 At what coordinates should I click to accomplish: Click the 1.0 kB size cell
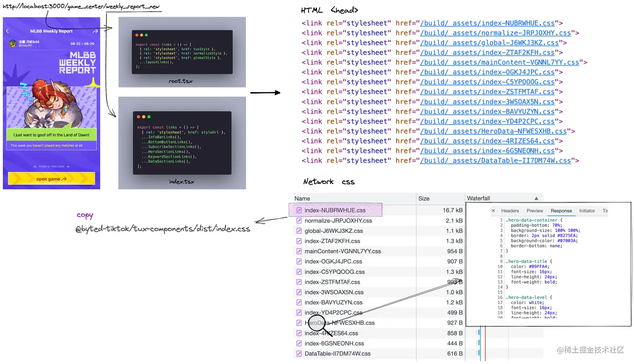[x=454, y=292]
